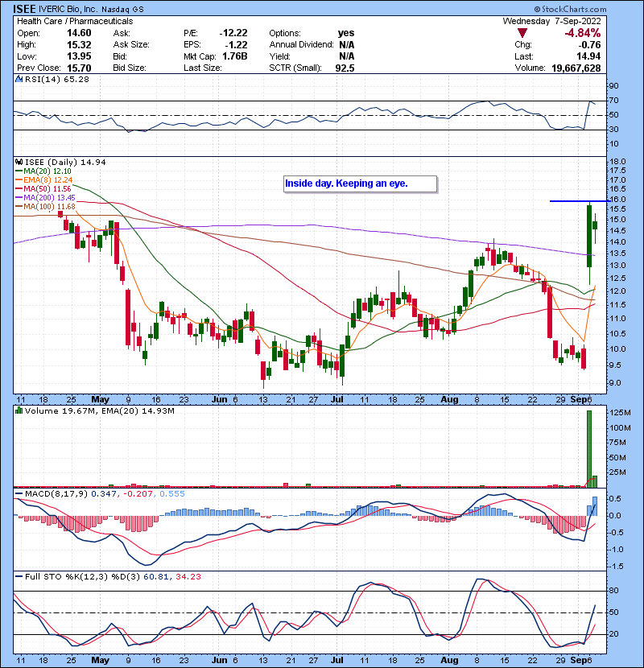Click the Volume 19.67M, EMA(20) 14.93M label

pos(100,410)
